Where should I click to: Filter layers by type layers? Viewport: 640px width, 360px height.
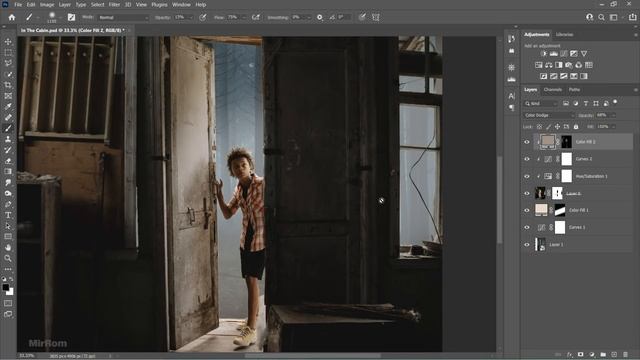click(586, 104)
